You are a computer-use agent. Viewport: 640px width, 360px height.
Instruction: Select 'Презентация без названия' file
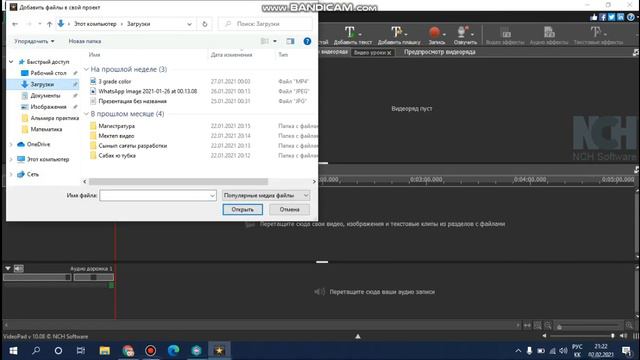(132, 101)
